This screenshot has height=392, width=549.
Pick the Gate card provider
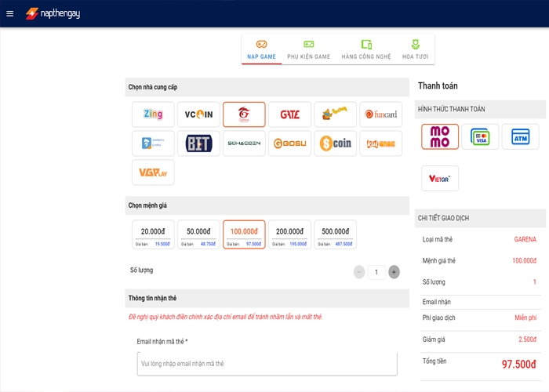289,114
